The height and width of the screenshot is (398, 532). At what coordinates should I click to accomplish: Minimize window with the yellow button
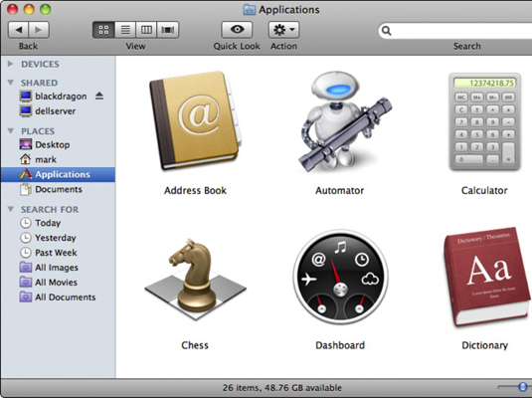click(29, 9)
